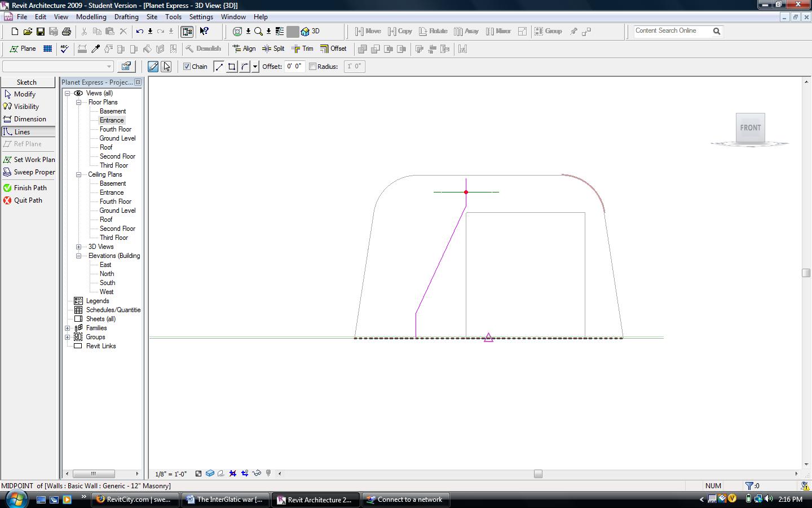Expand the 3D Views tree node
The width and height of the screenshot is (812, 508).
(79, 247)
